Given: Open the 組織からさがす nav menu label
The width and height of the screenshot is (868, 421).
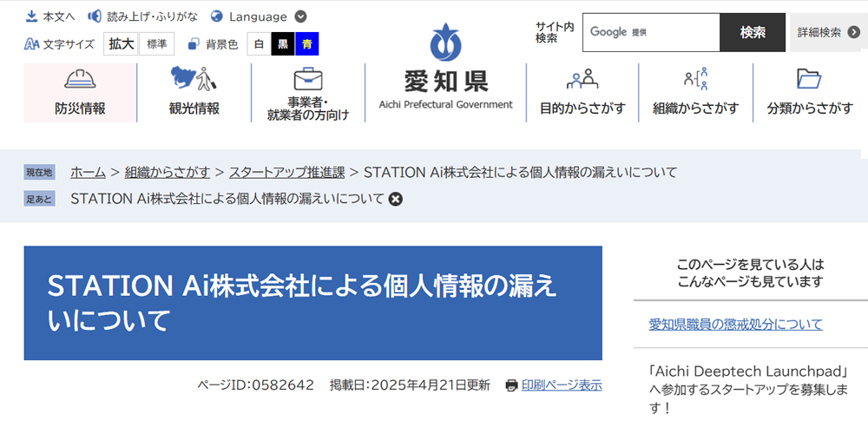Looking at the screenshot, I should point(696,109).
